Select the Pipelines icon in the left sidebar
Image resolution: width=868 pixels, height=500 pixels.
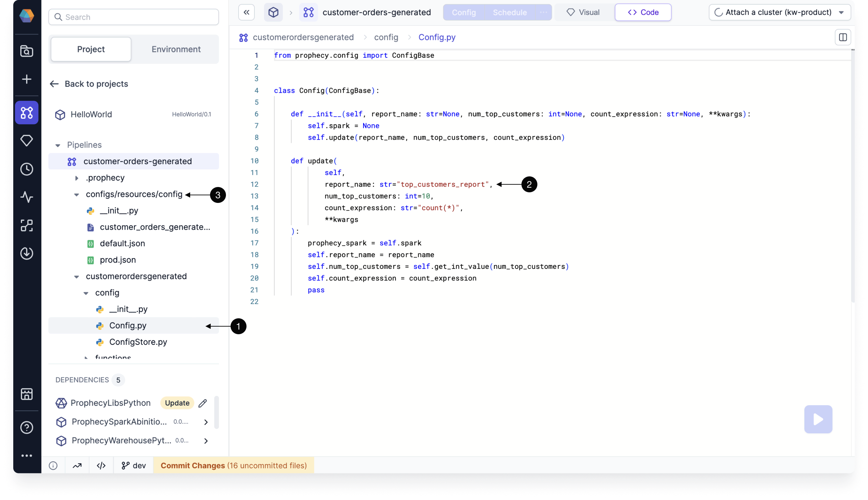click(27, 112)
